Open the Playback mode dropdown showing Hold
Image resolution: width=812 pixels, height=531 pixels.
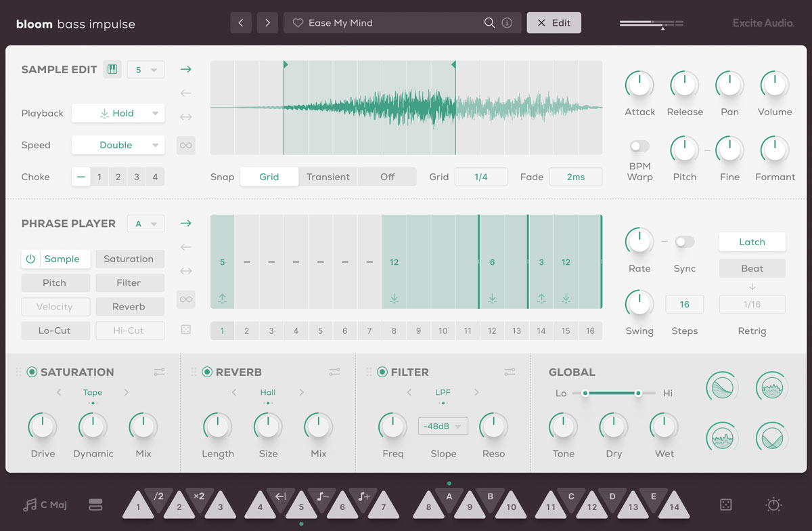point(118,113)
